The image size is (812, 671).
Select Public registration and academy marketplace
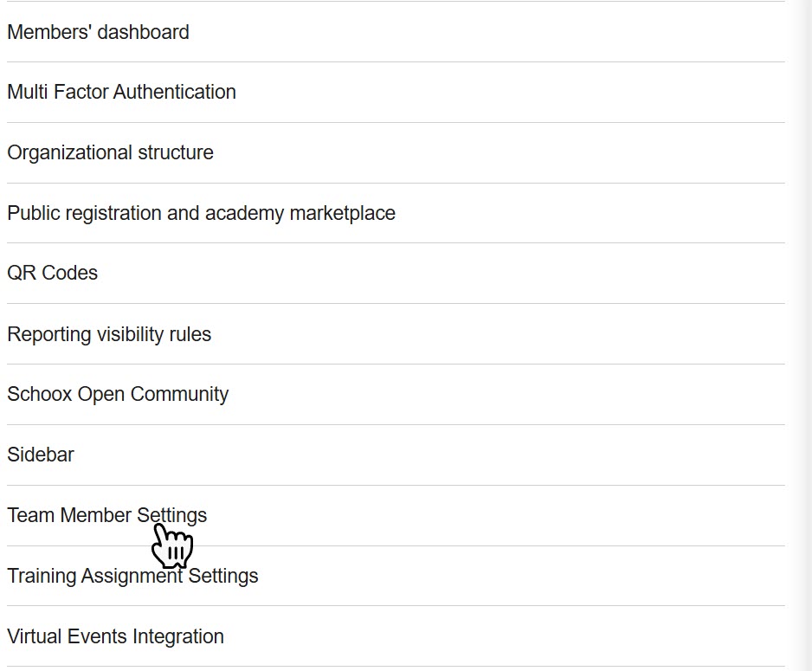point(201,213)
